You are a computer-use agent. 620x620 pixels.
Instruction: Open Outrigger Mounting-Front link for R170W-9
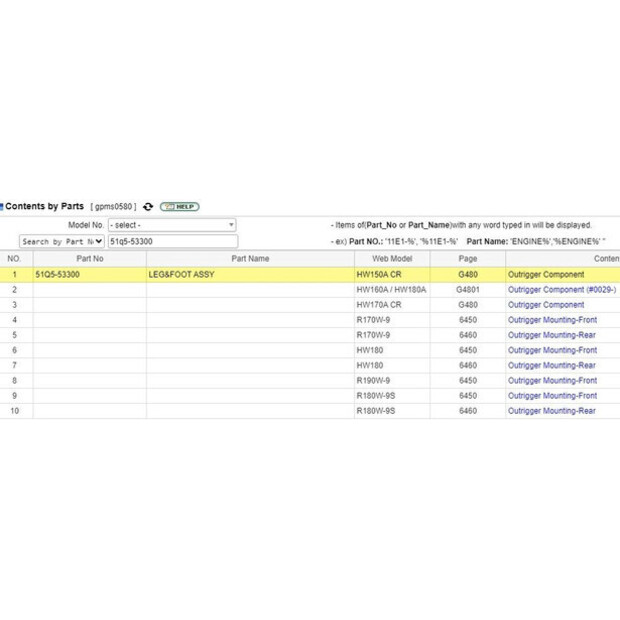click(x=552, y=320)
